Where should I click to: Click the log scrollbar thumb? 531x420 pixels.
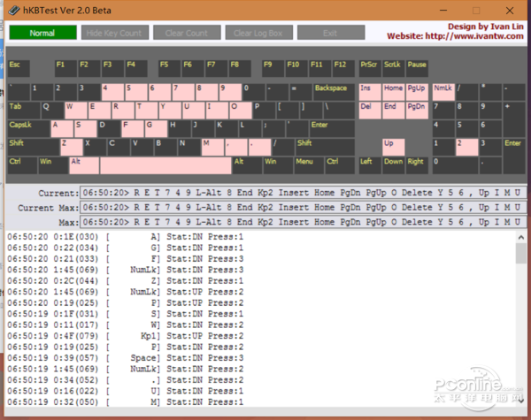521,253
